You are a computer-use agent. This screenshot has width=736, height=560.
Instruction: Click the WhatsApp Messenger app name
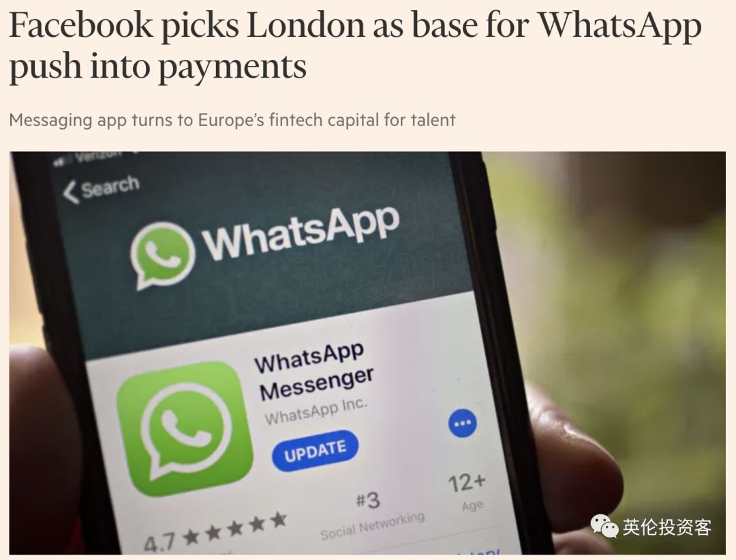tap(313, 371)
